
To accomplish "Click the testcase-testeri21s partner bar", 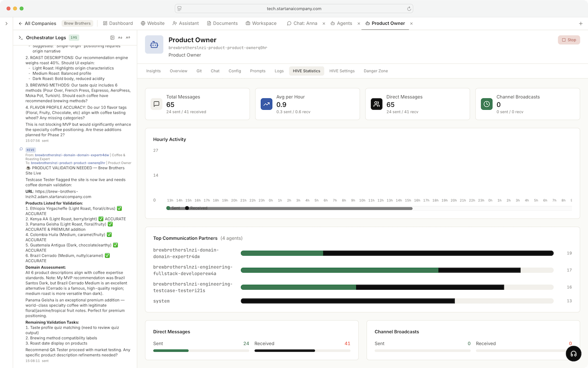I will (397, 287).
